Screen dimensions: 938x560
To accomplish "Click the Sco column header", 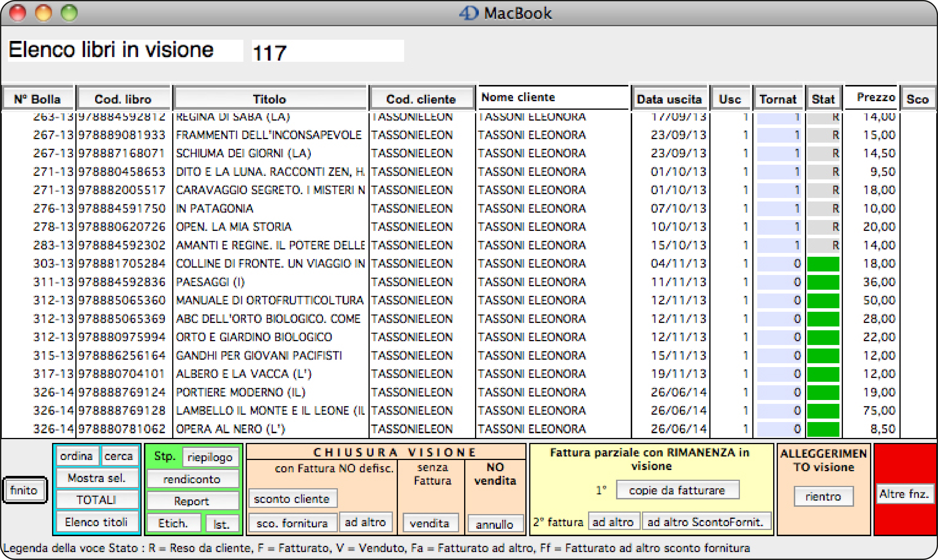I will (918, 99).
